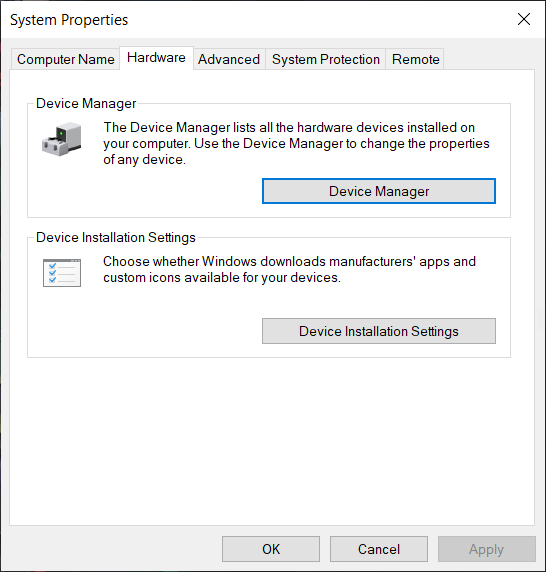This screenshot has width=546, height=572.
Task: Open the Advanced tab
Action: 229,59
